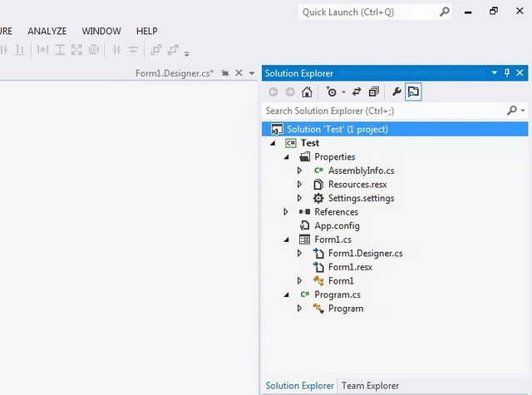Image resolution: width=532 pixels, height=395 pixels.
Task: Open the ANALYZE menu
Action: point(47,31)
